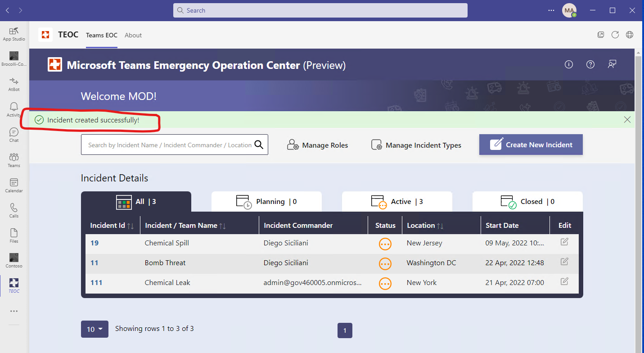644x353 pixels.
Task: Click the Create New Incident button
Action: [531, 145]
